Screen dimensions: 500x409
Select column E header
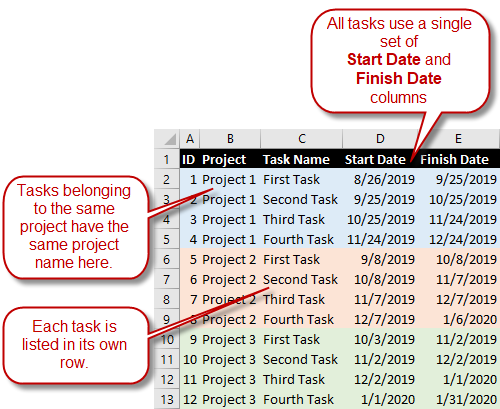coord(459,139)
